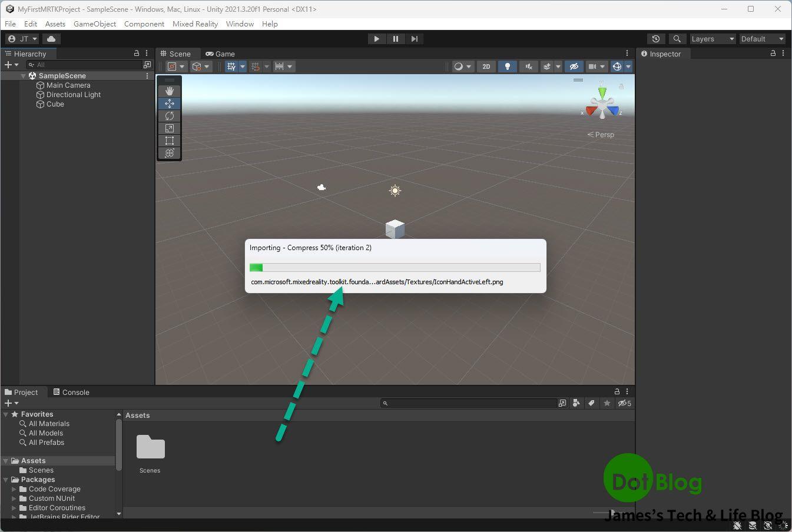Select the Rect transform tool
The width and height of the screenshot is (792, 532).
170,141
